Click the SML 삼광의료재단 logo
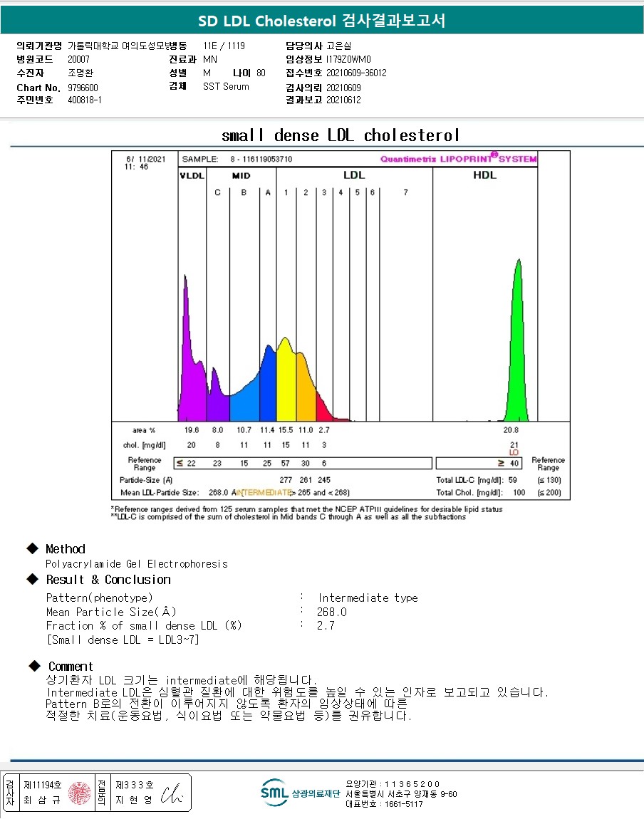The height and width of the screenshot is (819, 644). click(x=300, y=793)
